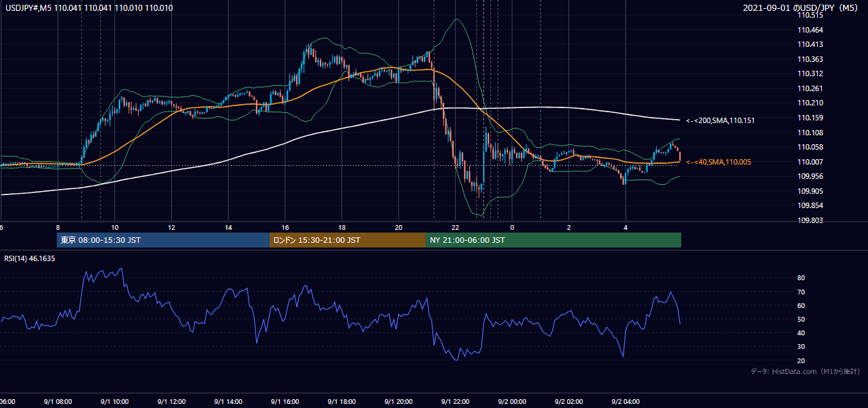
Task: Click the '<-<200,SMA,110.151' line label
Action: pyautogui.click(x=720, y=120)
